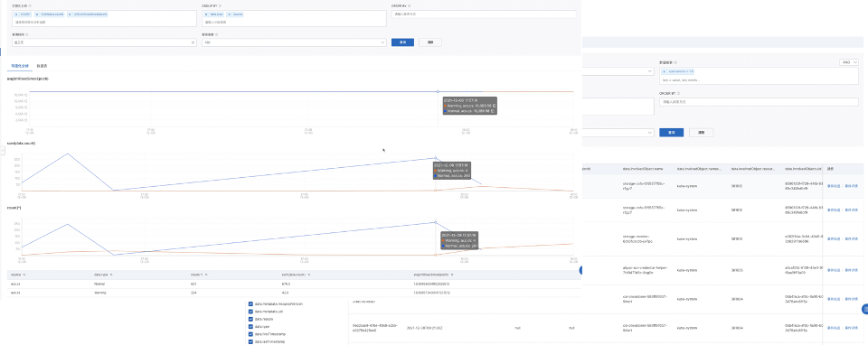Image resolution: width=868 pixels, height=345 pixels.
Task: Click help icon next to GROUP BY label
Action: pyautogui.click(x=220, y=5)
